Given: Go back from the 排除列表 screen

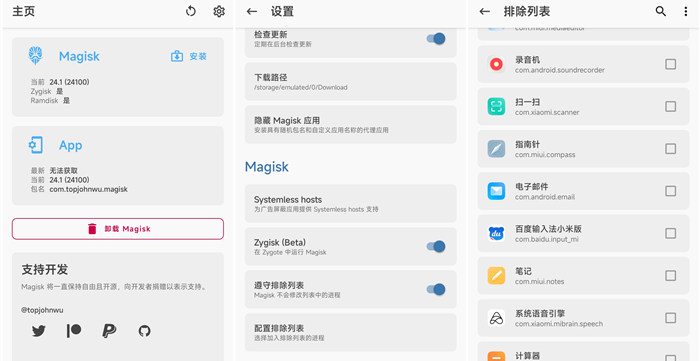Looking at the screenshot, I should click(485, 11).
